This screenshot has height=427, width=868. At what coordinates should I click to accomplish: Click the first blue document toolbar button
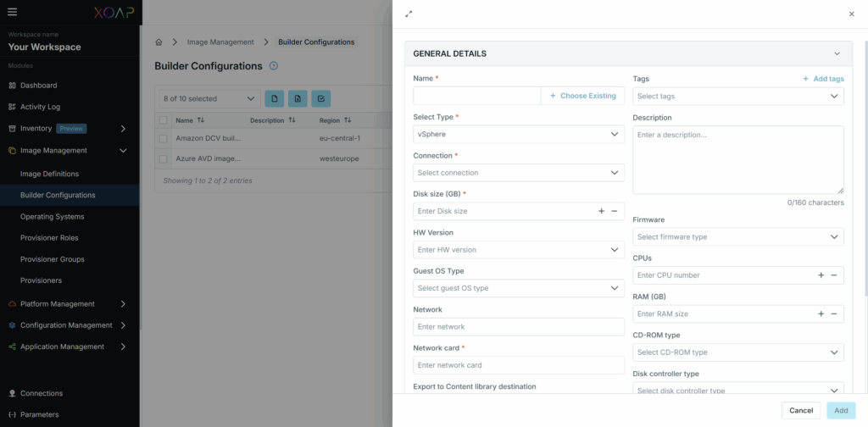(275, 98)
